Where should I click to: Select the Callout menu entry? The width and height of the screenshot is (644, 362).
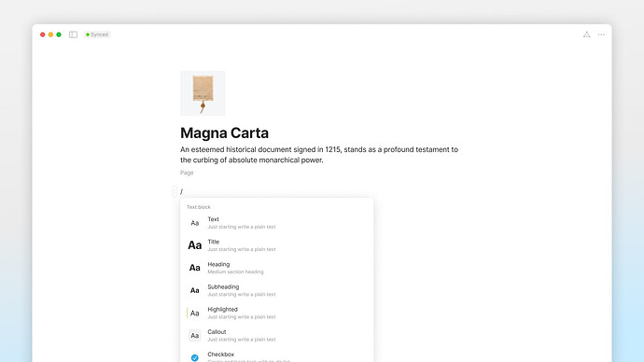click(x=277, y=335)
